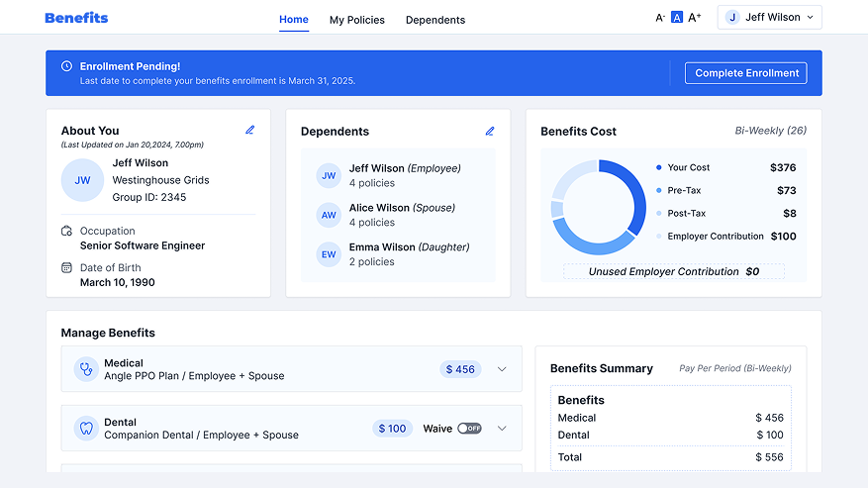Toggle the Dental Waive switch
The image size is (868, 488).
[x=469, y=429]
